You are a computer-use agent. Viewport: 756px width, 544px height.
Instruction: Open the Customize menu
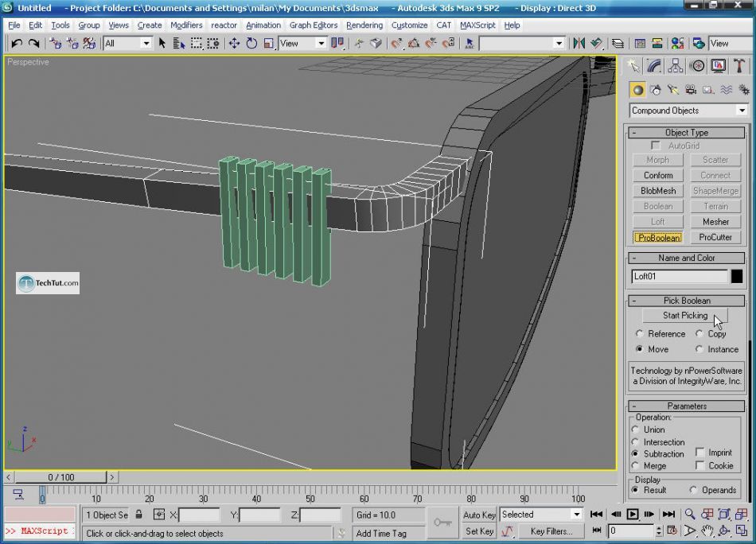pyautogui.click(x=409, y=25)
